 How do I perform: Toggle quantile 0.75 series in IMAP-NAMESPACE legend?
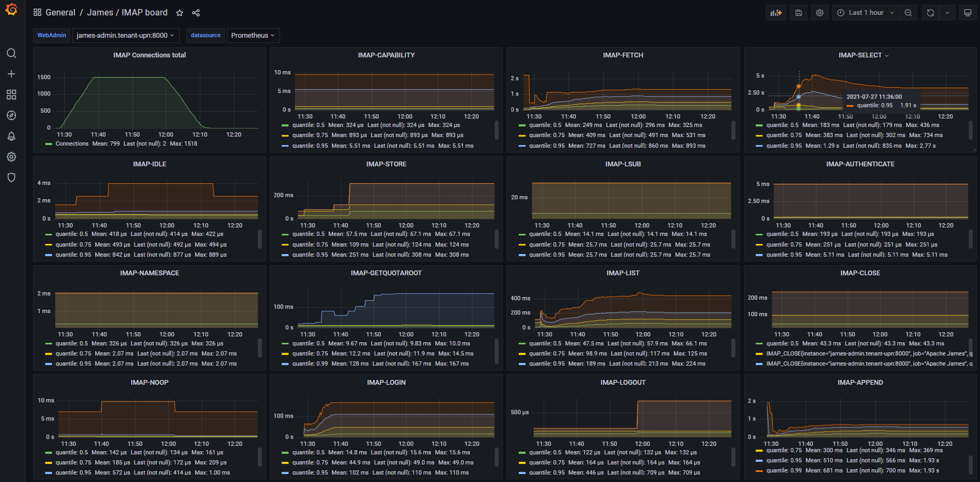(x=73, y=354)
